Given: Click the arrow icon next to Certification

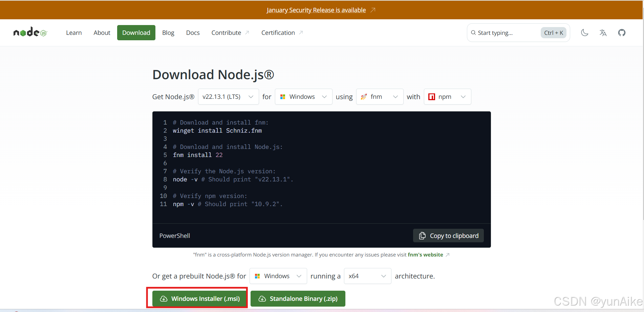Looking at the screenshot, I should [x=301, y=32].
